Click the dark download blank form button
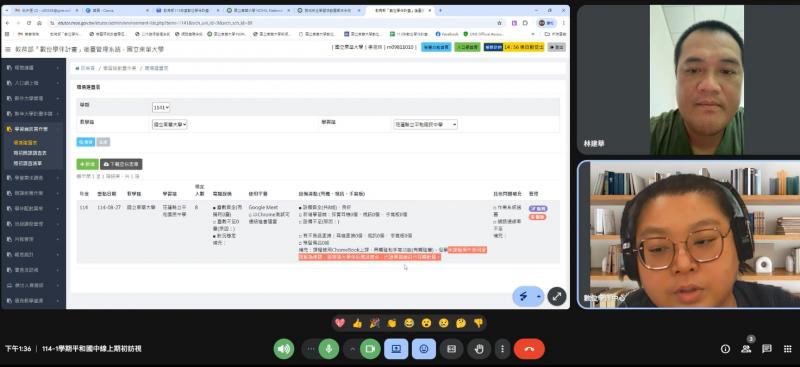Viewport: 800px width, 367px height. click(121, 164)
